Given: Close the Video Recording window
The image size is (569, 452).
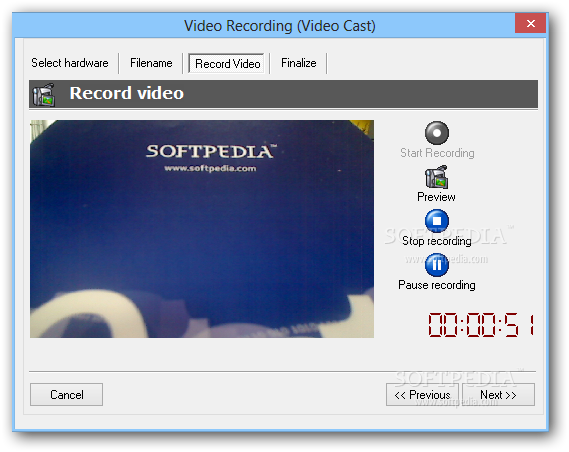Looking at the screenshot, I should [x=531, y=24].
